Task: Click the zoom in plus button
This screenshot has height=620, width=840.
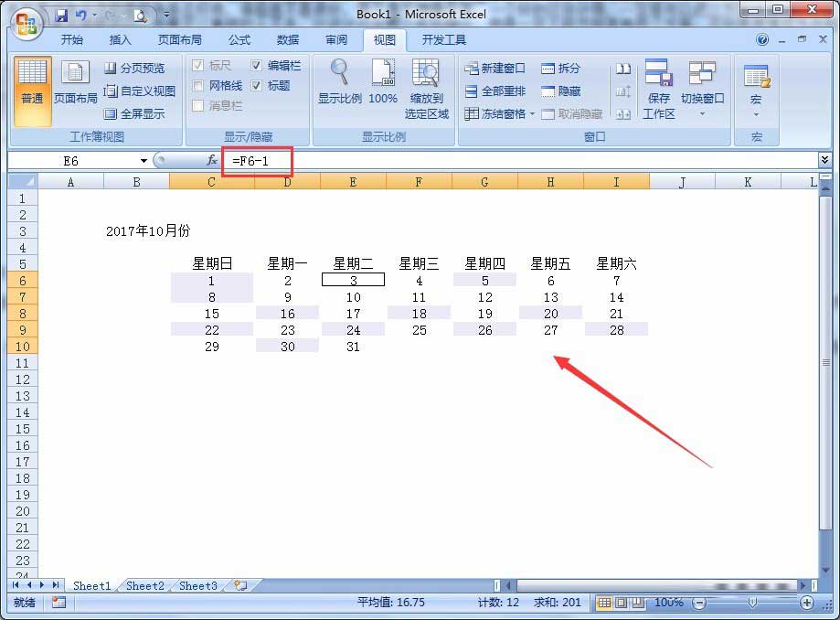Action: [807, 603]
